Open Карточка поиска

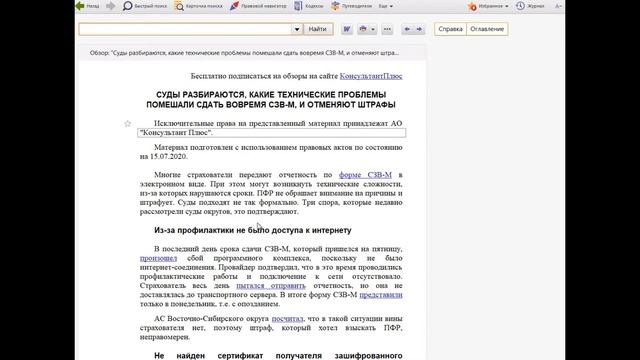(198, 6)
